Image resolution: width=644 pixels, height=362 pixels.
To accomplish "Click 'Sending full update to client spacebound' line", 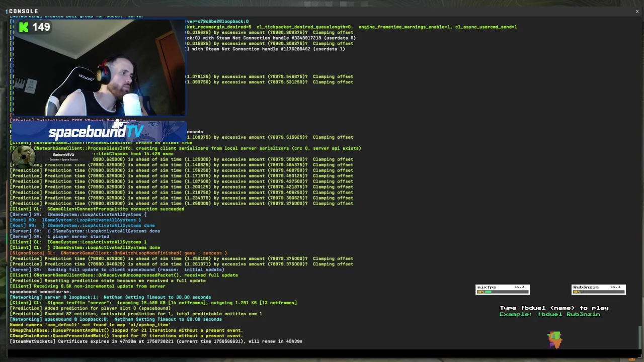I will coord(117,269).
